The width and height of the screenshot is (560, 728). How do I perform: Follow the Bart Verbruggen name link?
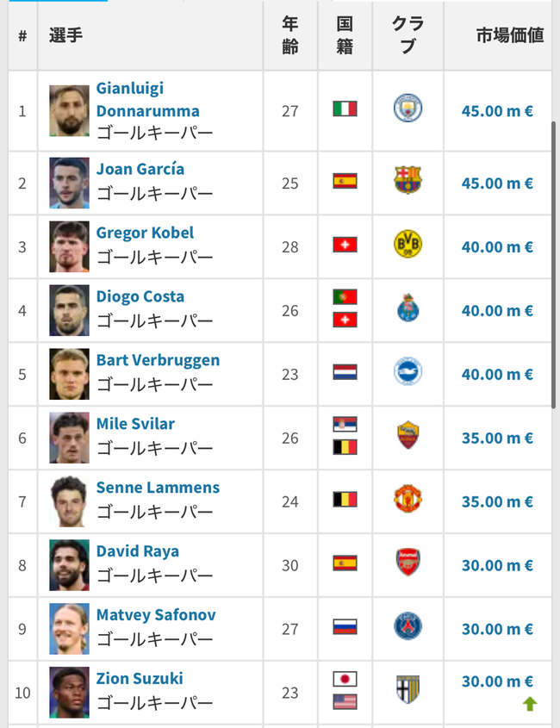click(158, 360)
